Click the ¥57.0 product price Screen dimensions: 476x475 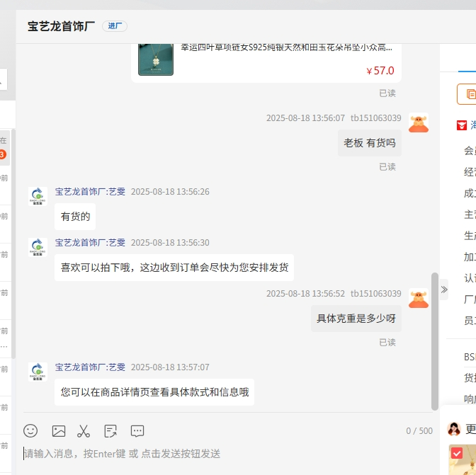point(380,71)
